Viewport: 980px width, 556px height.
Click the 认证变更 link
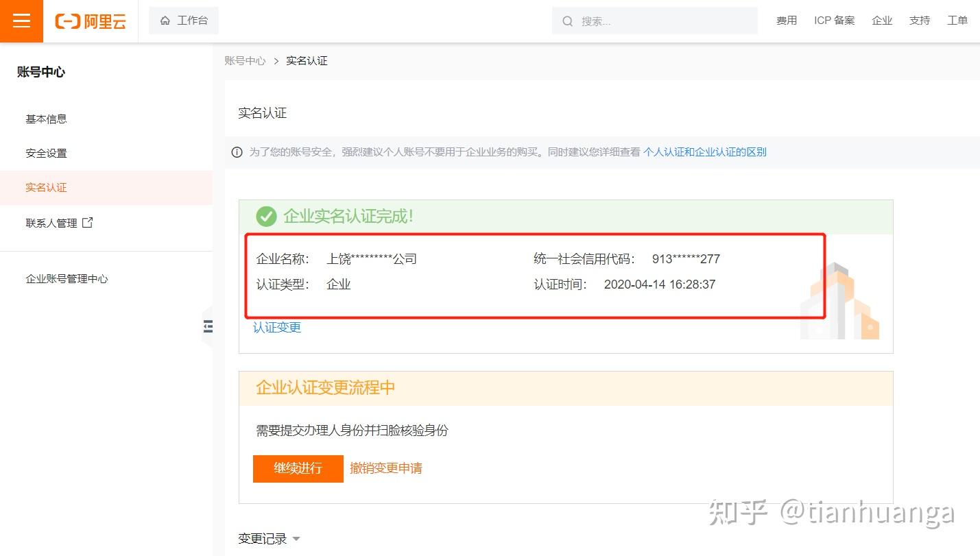tap(277, 328)
